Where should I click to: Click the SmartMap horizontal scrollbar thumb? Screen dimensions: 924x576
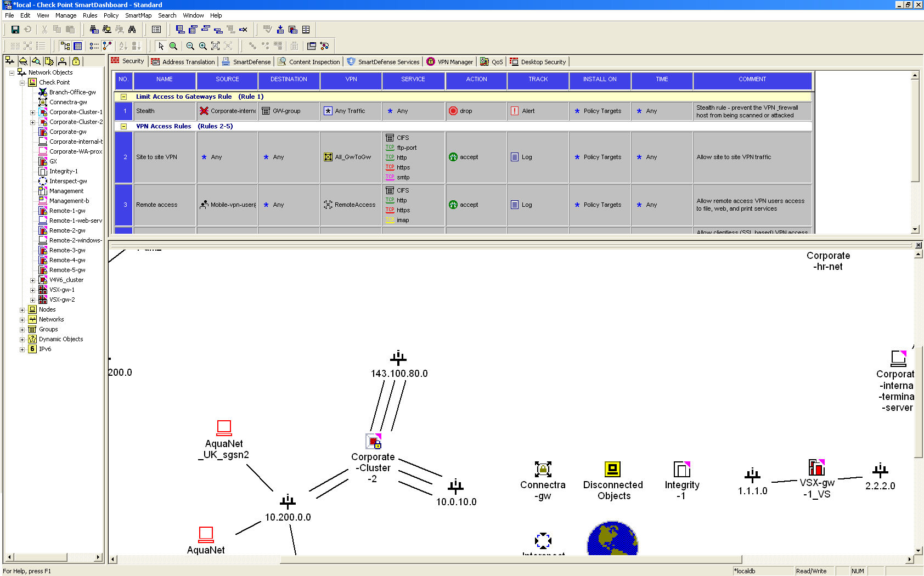point(511,560)
